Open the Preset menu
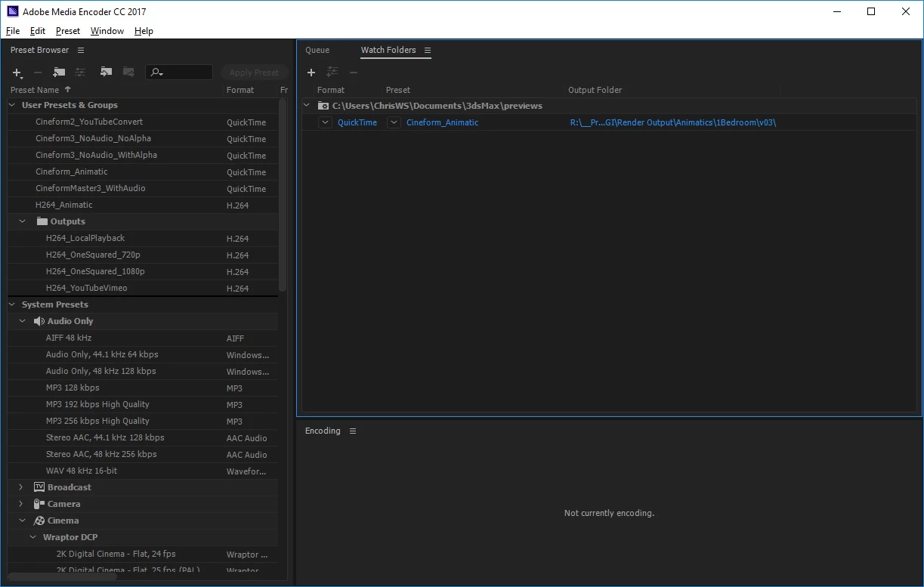The height and width of the screenshot is (587, 924). [x=68, y=31]
